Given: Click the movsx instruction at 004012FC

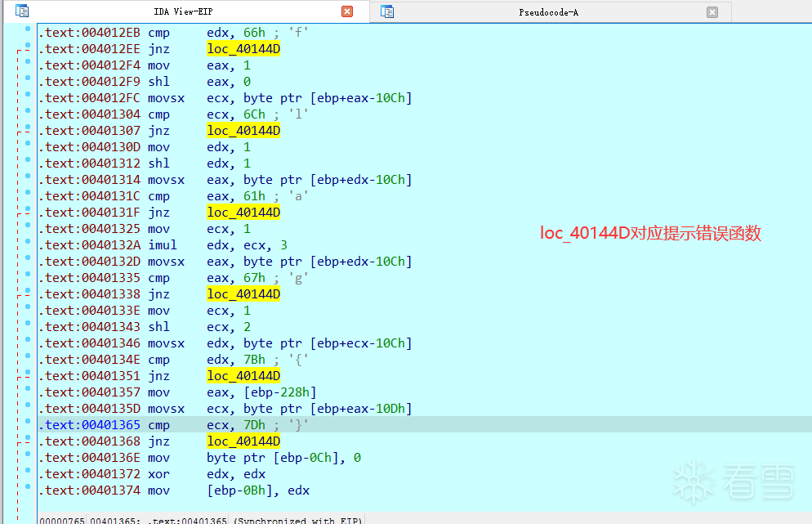Looking at the screenshot, I should (x=166, y=98).
